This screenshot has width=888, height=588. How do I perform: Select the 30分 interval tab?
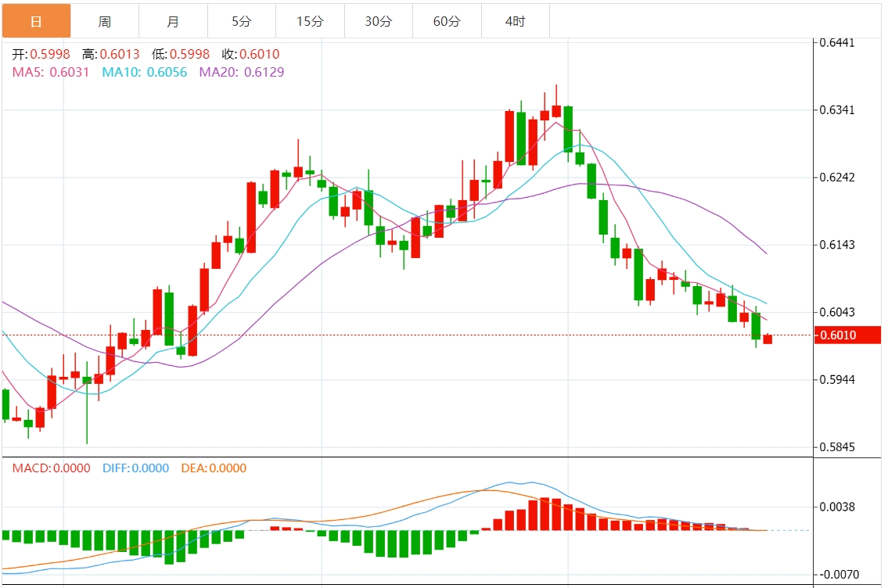coord(378,21)
